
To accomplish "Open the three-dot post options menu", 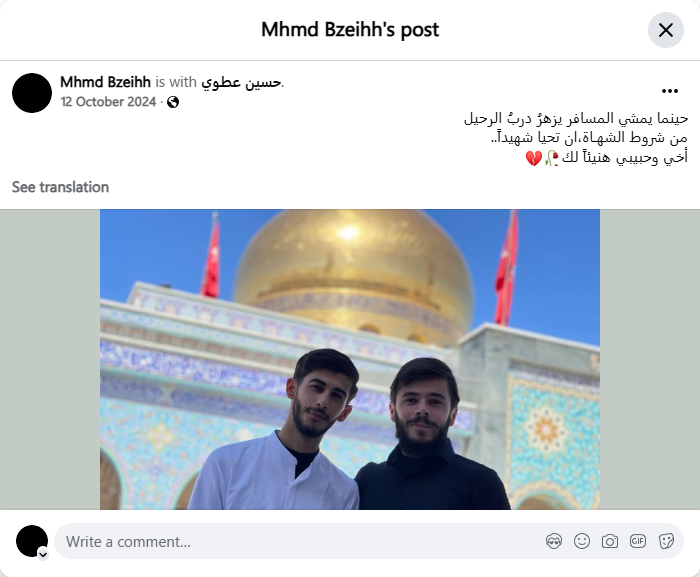I will [x=670, y=91].
